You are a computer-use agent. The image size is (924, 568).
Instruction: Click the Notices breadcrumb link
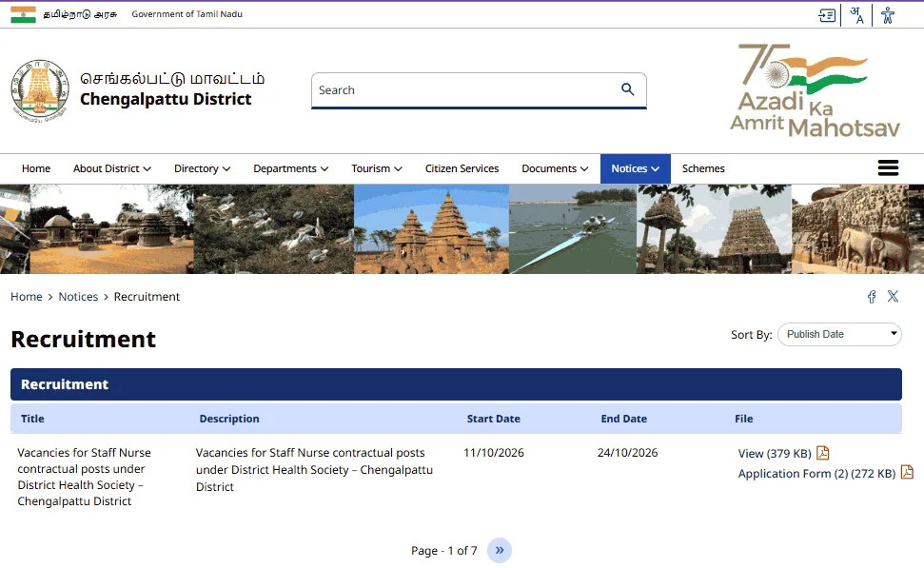coord(78,297)
